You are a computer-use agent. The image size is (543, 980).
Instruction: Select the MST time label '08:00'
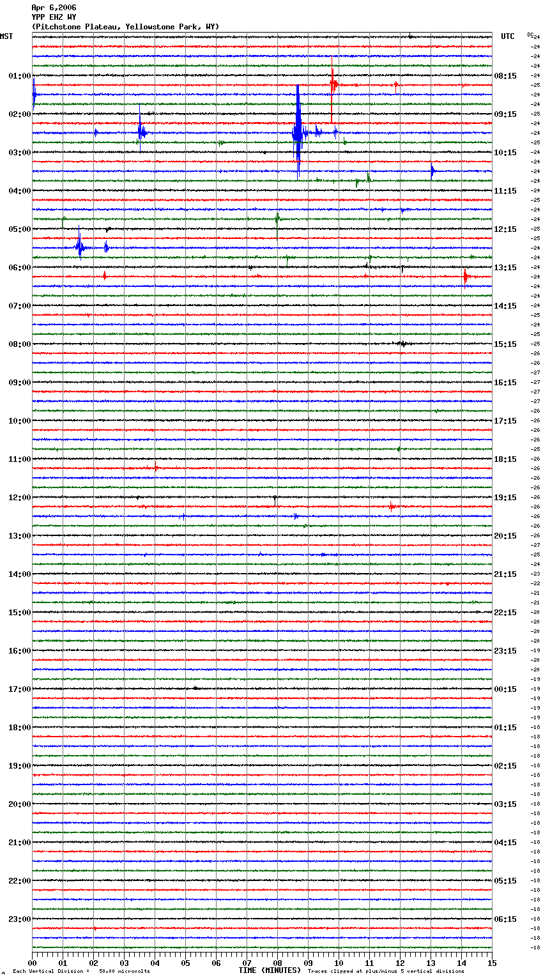[20, 344]
